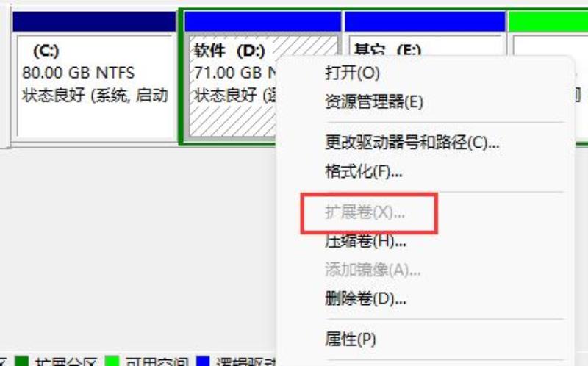Screen dimensions: 588x366
Task: Click the dark green 扩展分区 legend swatch
Action: [x=22, y=361]
